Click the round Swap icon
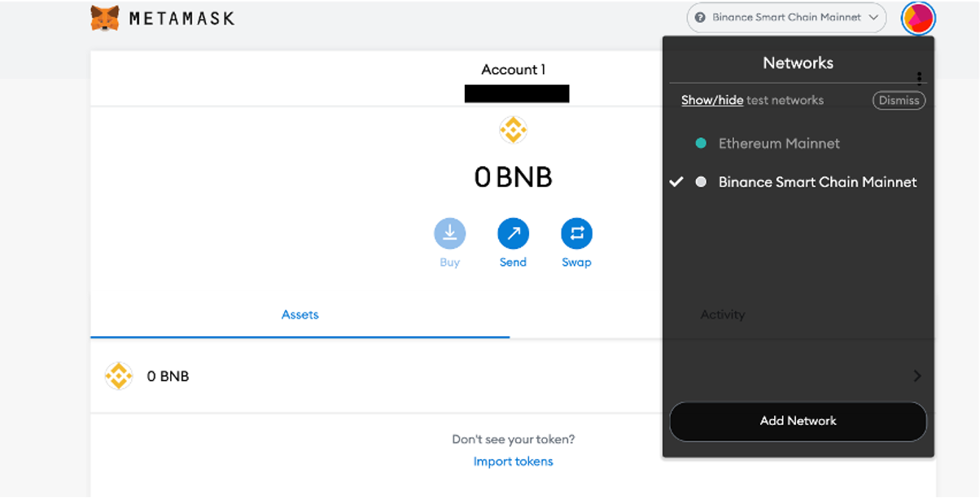The height and width of the screenshot is (498, 980). pos(576,234)
